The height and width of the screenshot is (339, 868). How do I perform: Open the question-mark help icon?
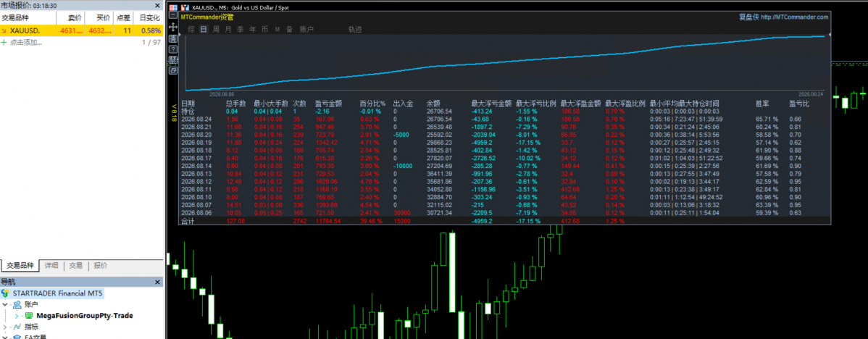[173, 49]
